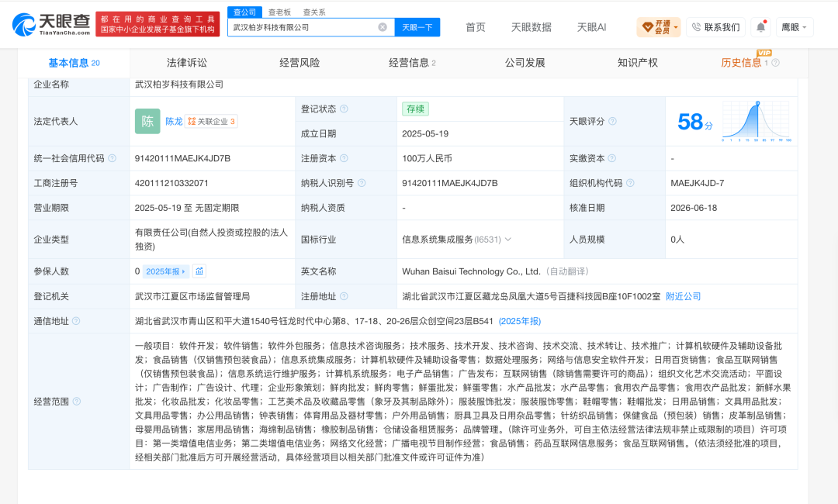Open 天眼数据 in top navigation

[x=531, y=27]
